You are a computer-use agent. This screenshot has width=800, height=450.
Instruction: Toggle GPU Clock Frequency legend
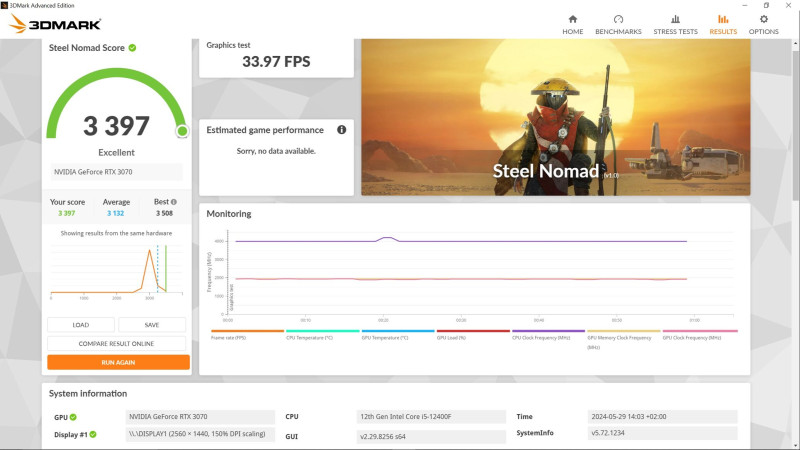pyautogui.click(x=699, y=335)
